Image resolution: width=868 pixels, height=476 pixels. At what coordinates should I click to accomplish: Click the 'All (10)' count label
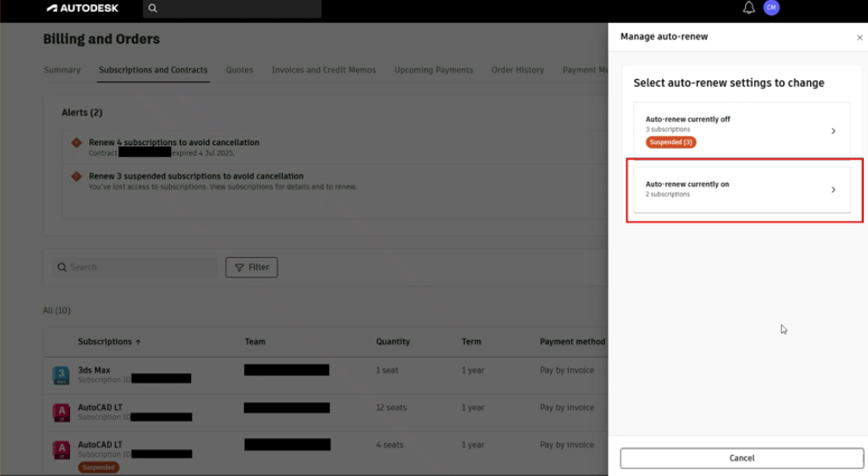click(56, 310)
